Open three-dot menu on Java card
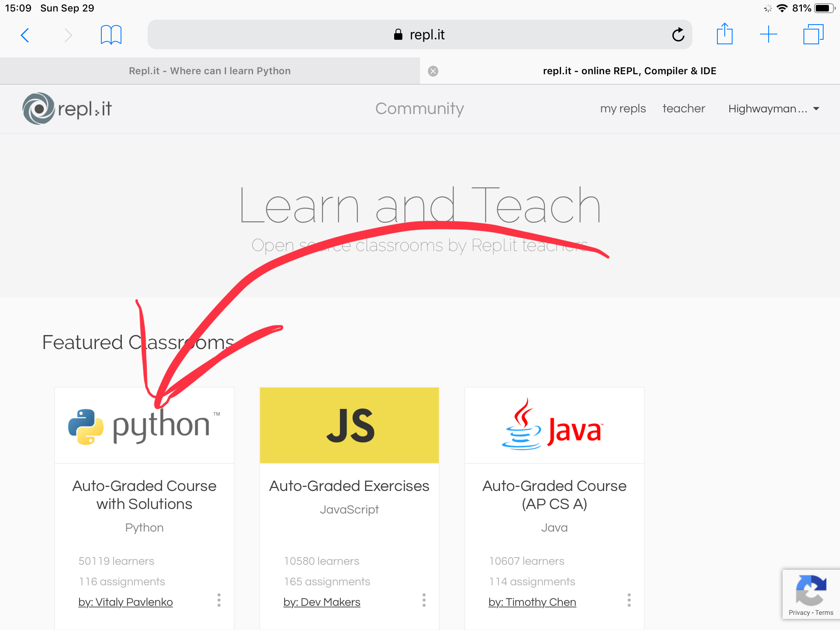Viewport: 840px width, 630px height. pyautogui.click(x=629, y=600)
